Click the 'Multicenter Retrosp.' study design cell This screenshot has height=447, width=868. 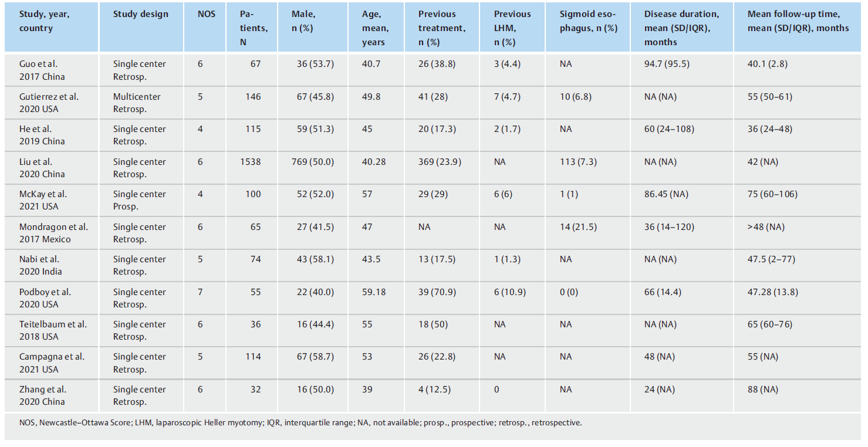coord(137,103)
